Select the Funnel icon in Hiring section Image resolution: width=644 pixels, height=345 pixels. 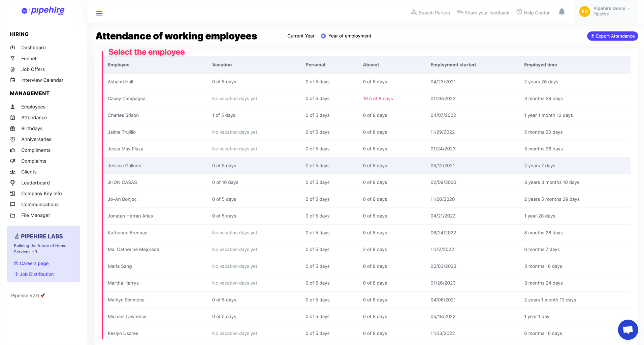[x=12, y=58]
